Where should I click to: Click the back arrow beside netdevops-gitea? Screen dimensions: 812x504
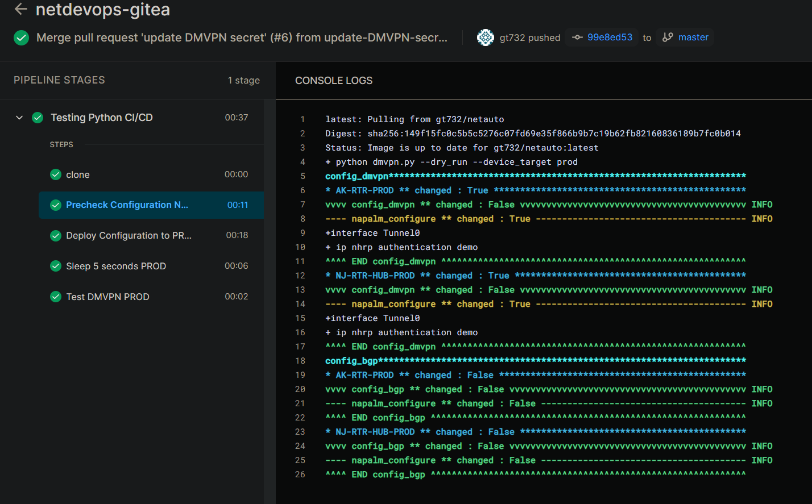pyautogui.click(x=21, y=9)
